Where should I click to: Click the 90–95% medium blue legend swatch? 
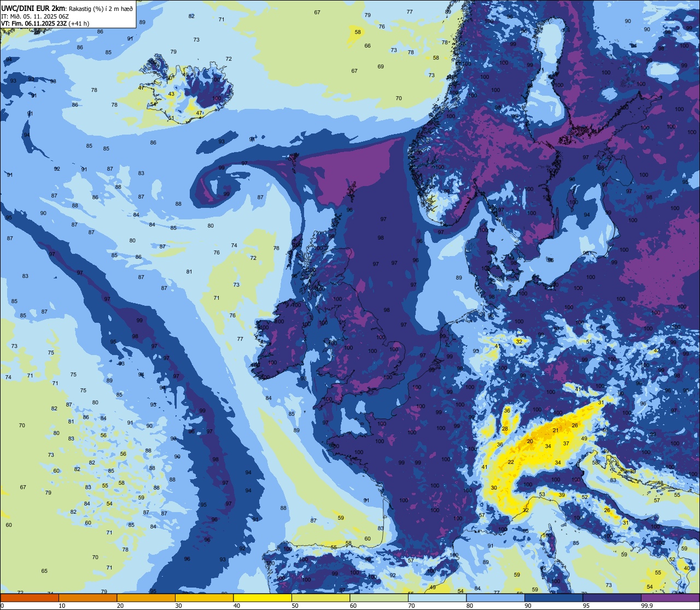553,597
